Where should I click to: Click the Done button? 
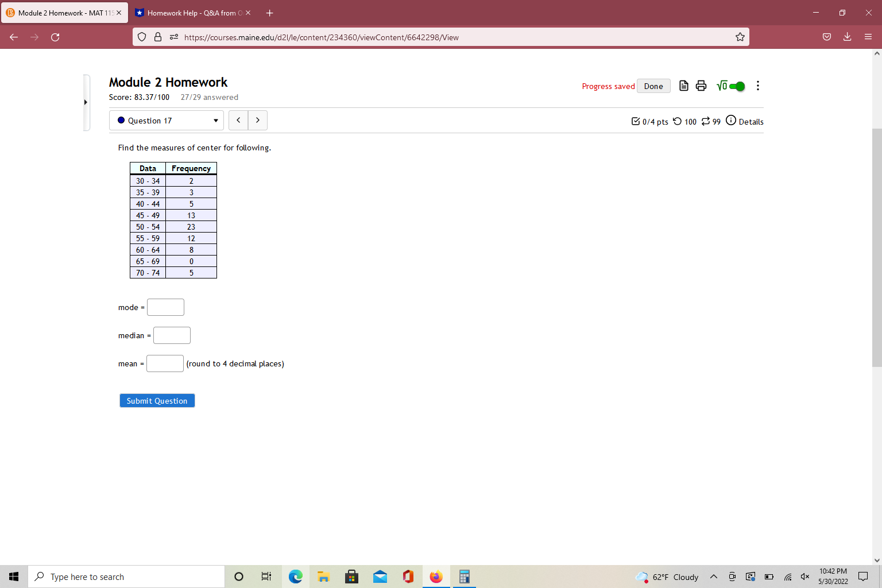pyautogui.click(x=653, y=86)
